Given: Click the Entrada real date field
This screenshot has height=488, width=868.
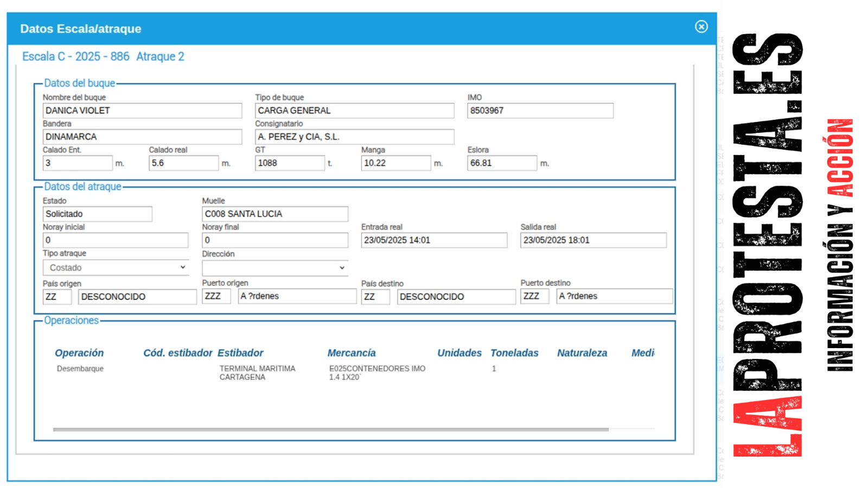Looking at the screenshot, I should click(435, 240).
